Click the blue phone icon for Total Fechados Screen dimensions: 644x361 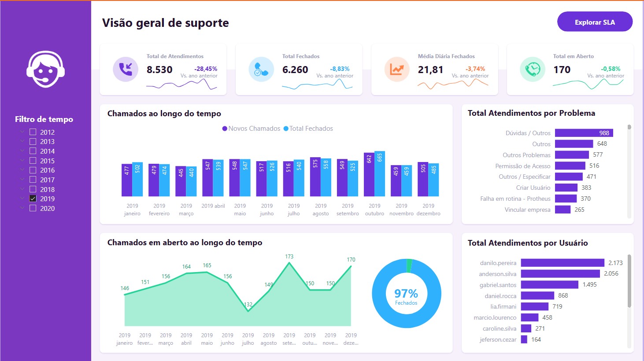pos(261,69)
